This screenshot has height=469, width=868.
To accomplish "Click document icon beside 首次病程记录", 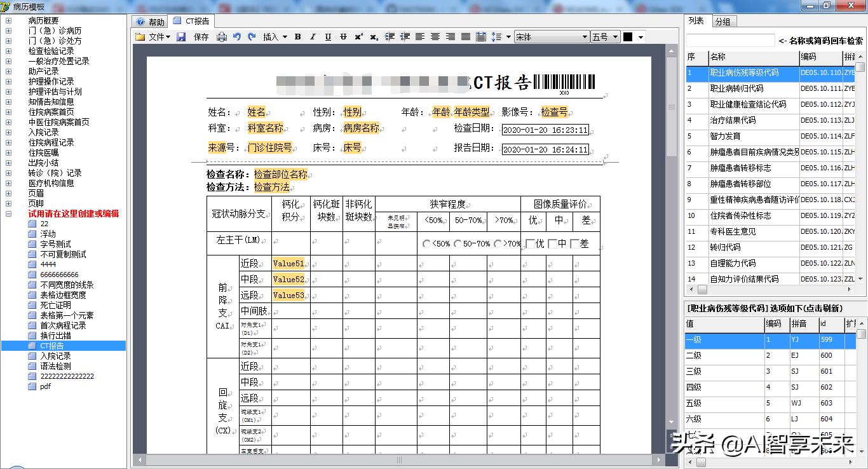I will pos(32,325).
